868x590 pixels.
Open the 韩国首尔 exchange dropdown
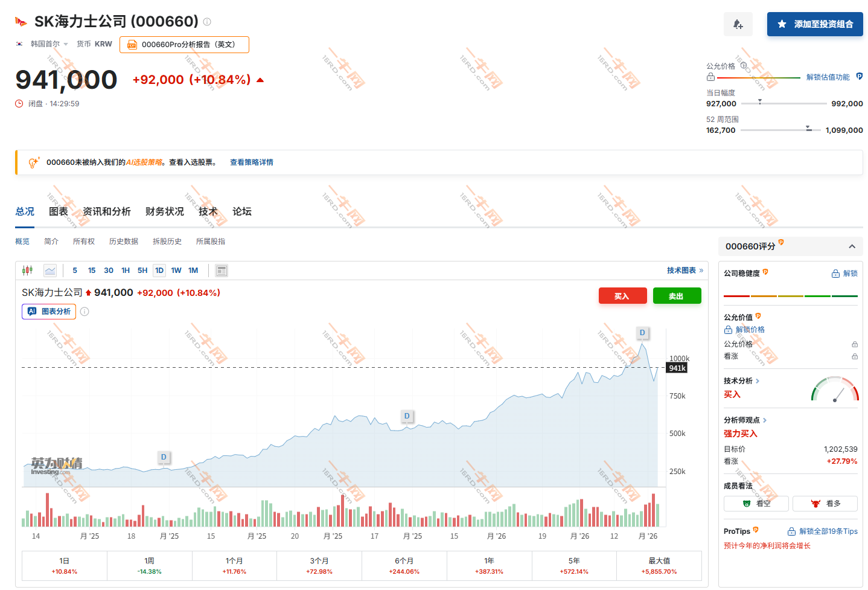coord(49,44)
